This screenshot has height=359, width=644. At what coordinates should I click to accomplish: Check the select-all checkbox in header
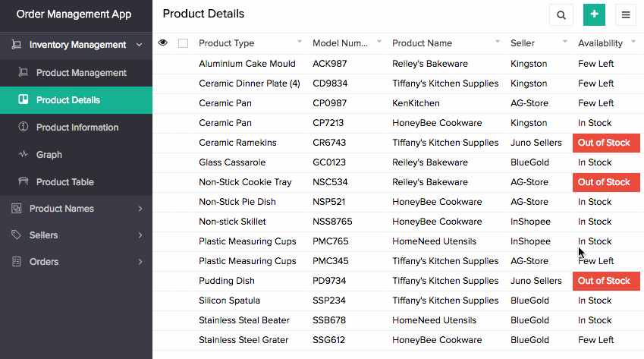coord(183,43)
